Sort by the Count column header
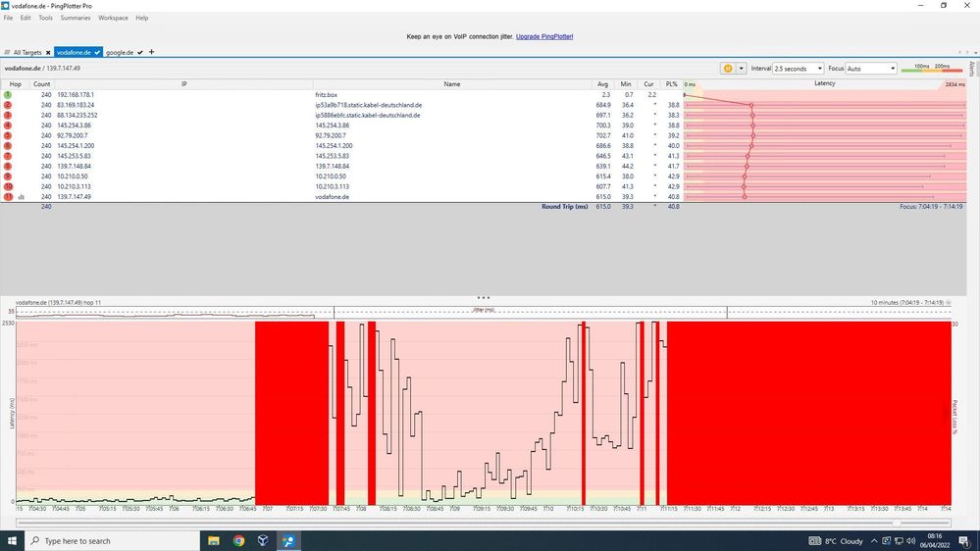This screenshot has height=551, width=980. click(x=42, y=83)
